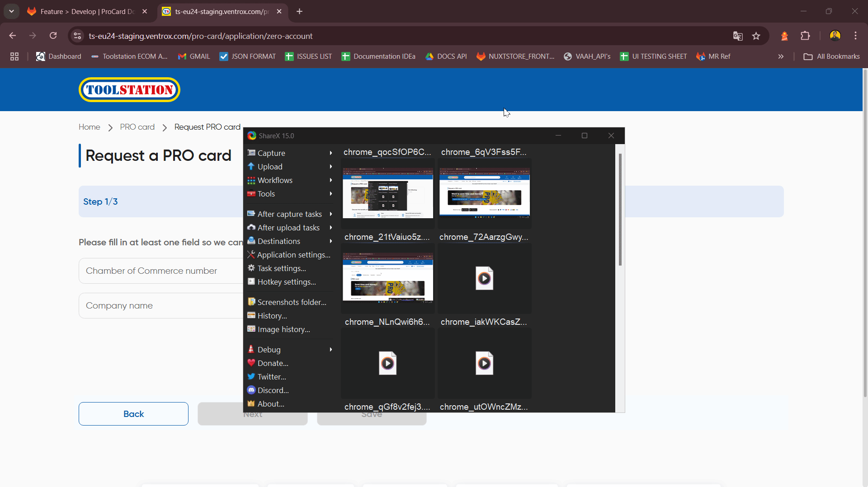
Task: Open Task settings in ShareX
Action: click(x=281, y=268)
